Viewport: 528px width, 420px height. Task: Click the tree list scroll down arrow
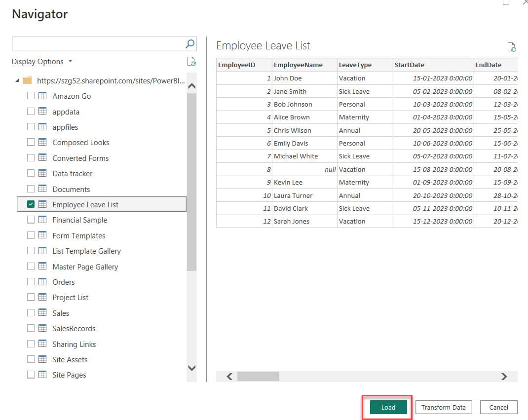[191, 368]
